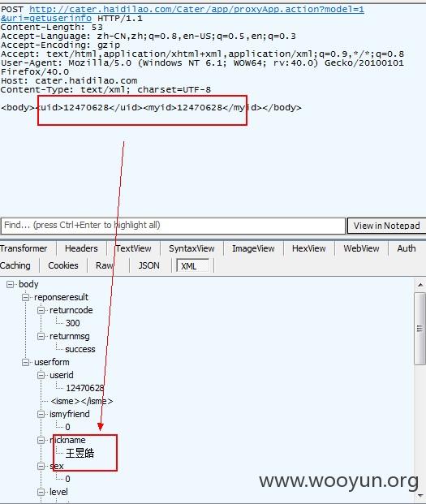Switch to the Headers tab
This screenshot has height=504, width=426.
pyautogui.click(x=81, y=248)
